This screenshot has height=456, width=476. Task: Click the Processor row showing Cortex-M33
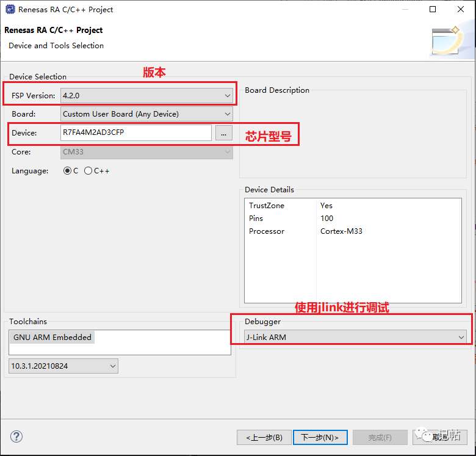tap(353, 231)
